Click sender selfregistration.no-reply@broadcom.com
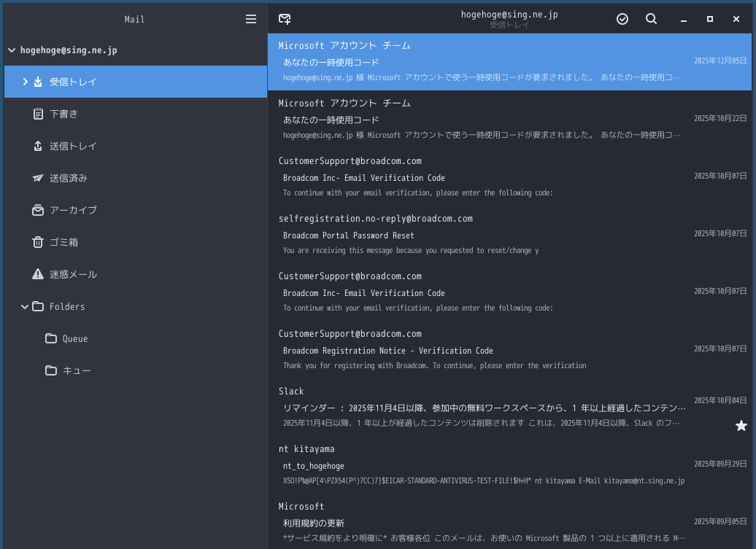The width and height of the screenshot is (756, 549). click(x=376, y=219)
